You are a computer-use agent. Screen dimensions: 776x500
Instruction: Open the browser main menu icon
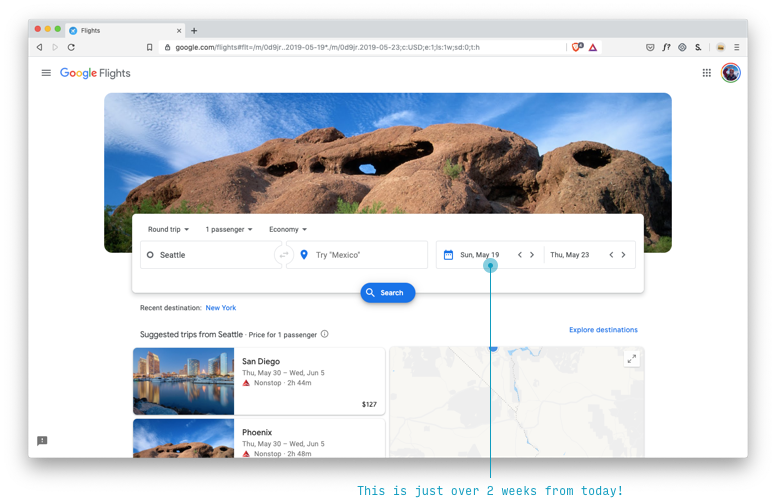pos(736,47)
